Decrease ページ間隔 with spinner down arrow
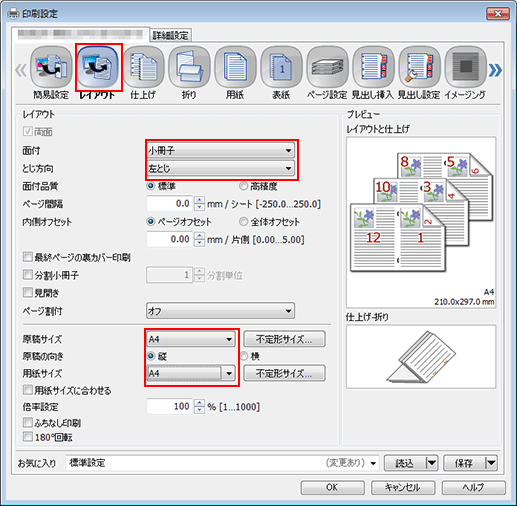This screenshot has height=506, width=517. [199, 207]
